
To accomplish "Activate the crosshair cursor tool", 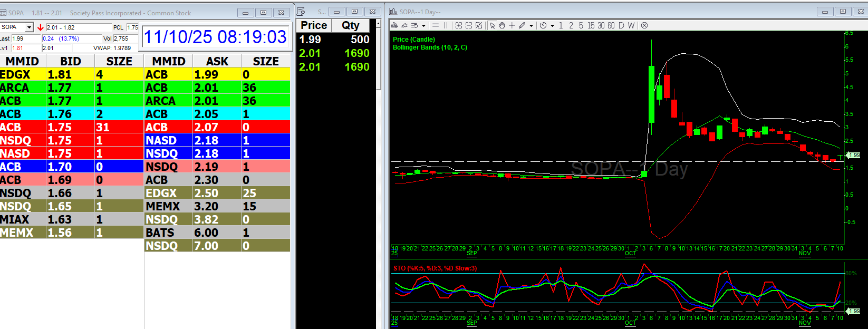I will pyautogui.click(x=512, y=25).
